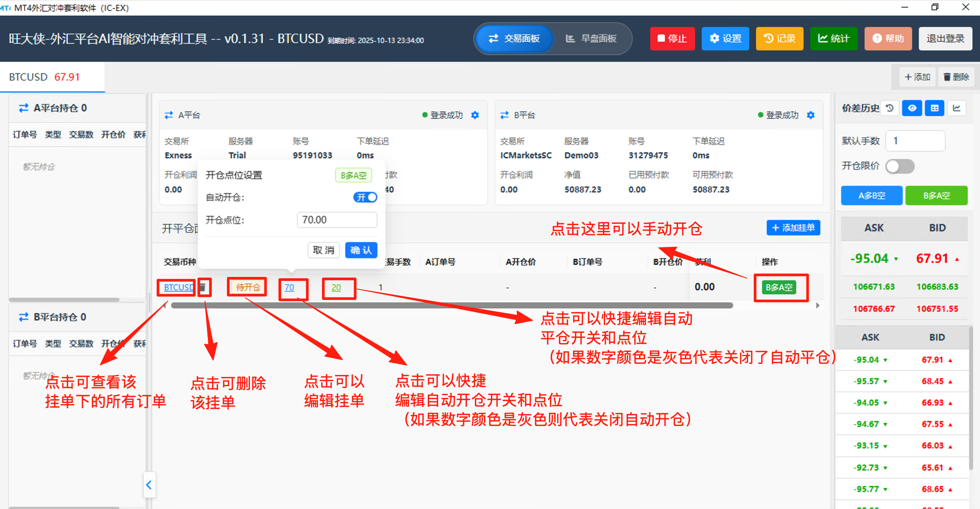
Task: Click the 开仓点位 input field
Action: pos(337,220)
